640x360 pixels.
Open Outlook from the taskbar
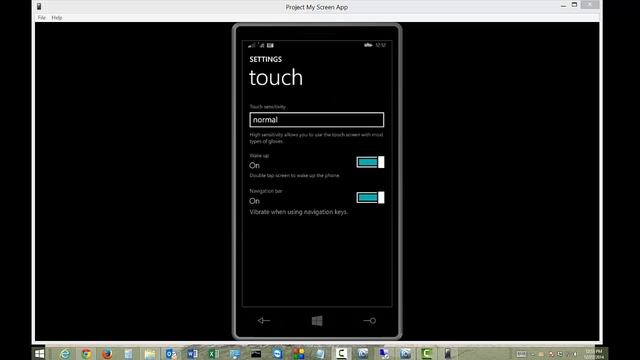(171, 353)
